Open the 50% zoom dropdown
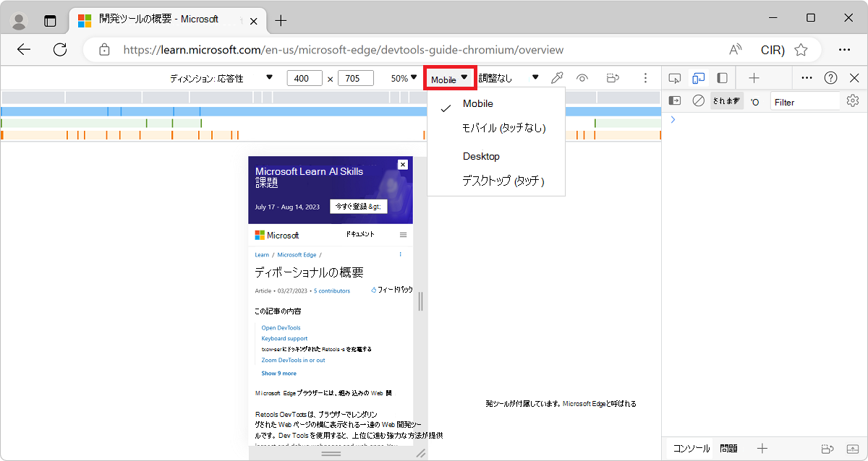This screenshot has height=461, width=868. (404, 78)
